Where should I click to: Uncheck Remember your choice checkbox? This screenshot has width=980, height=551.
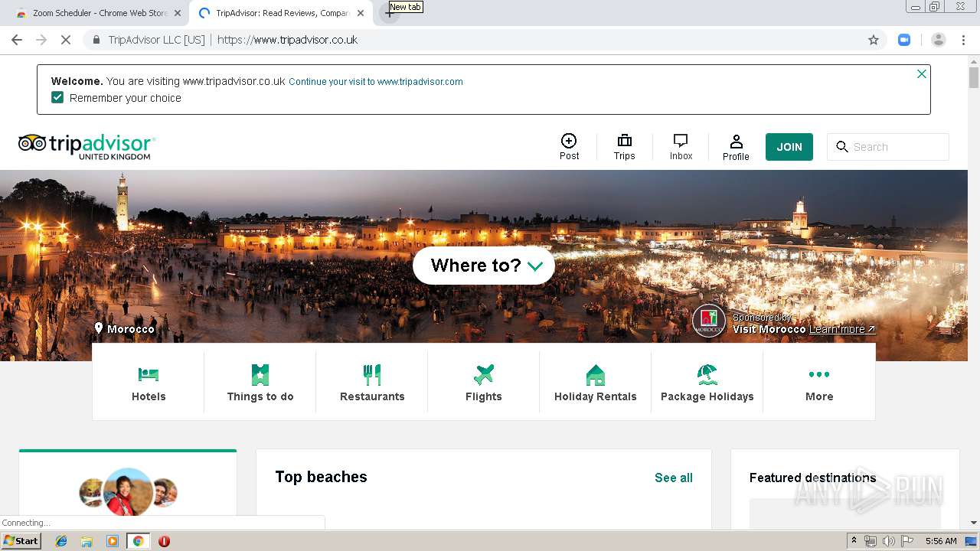(57, 97)
